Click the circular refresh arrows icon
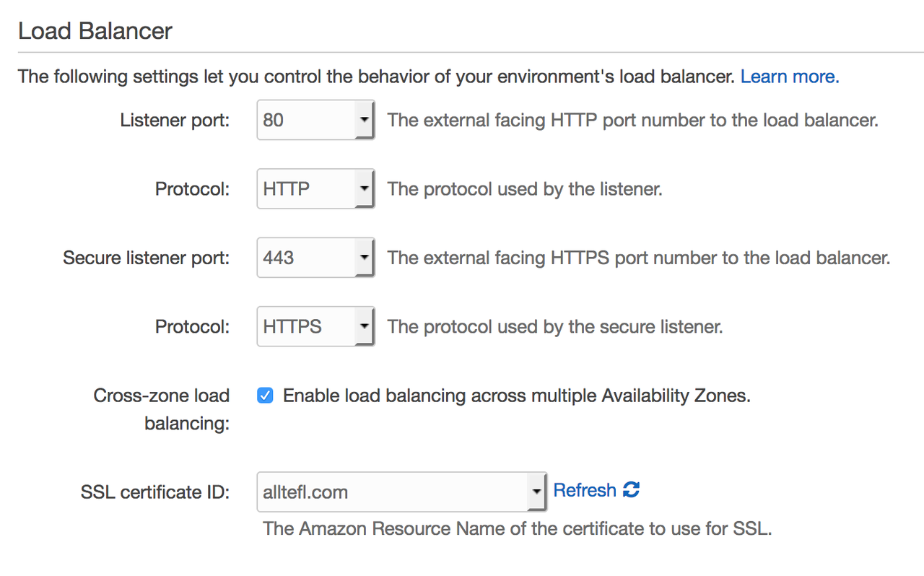 pos(632,490)
